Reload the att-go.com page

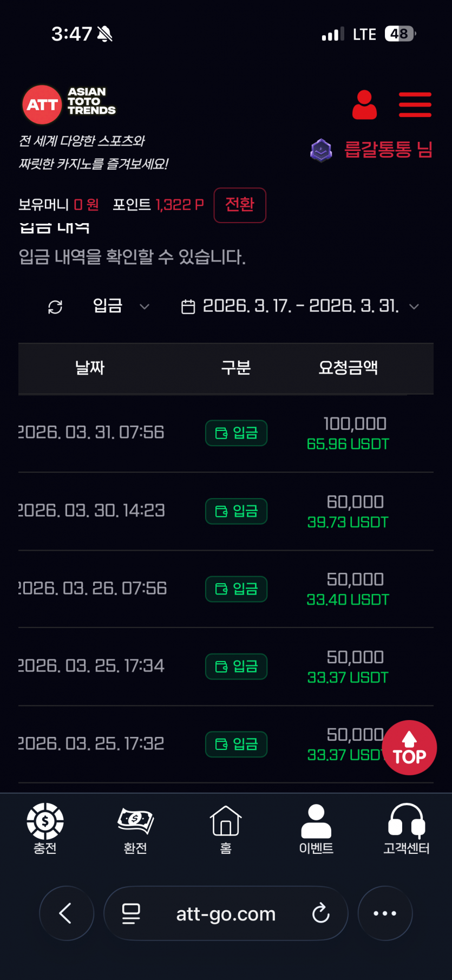click(x=320, y=913)
